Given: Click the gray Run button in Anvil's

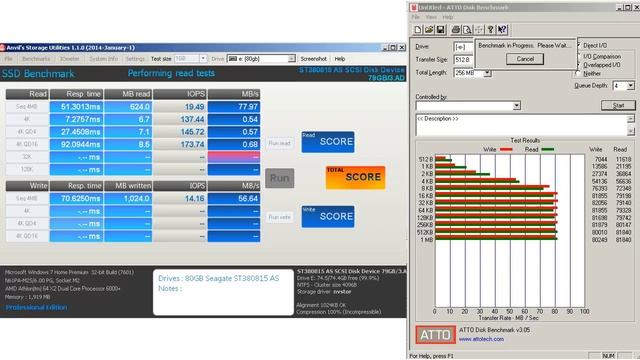Looking at the screenshot, I should point(280,178).
